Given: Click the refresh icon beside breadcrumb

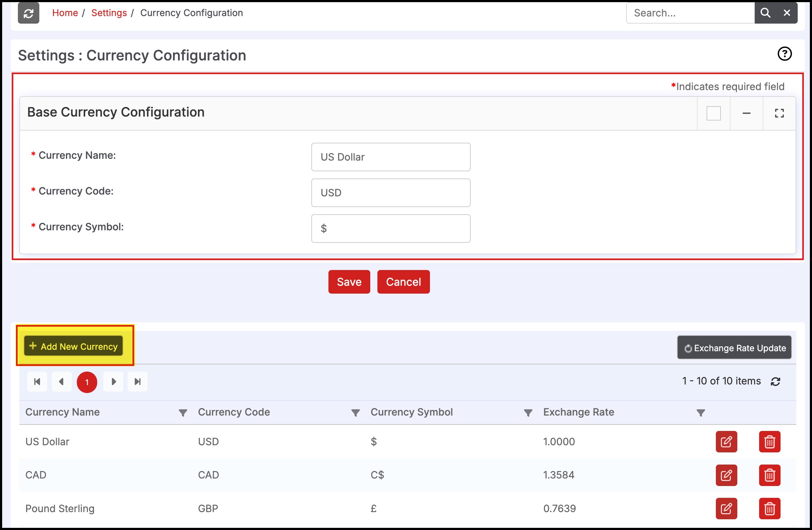Looking at the screenshot, I should [29, 14].
